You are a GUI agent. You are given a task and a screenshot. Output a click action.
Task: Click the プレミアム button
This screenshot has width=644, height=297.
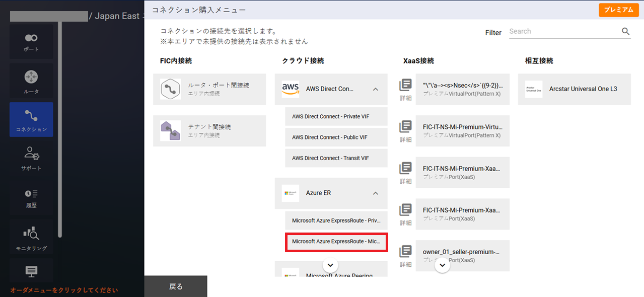(x=618, y=10)
